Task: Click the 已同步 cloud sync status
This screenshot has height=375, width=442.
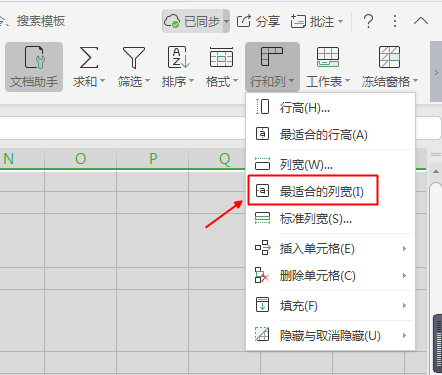Action: pyautogui.click(x=192, y=21)
